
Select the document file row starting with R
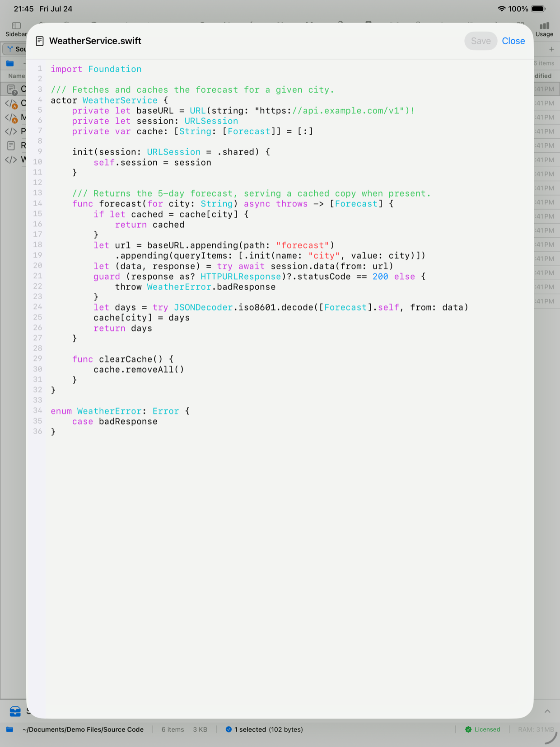(14, 146)
